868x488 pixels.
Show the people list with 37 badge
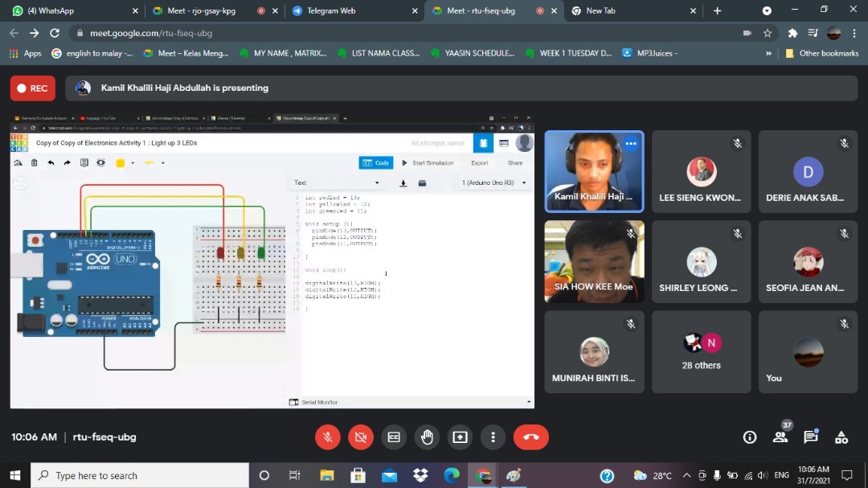[x=780, y=437]
